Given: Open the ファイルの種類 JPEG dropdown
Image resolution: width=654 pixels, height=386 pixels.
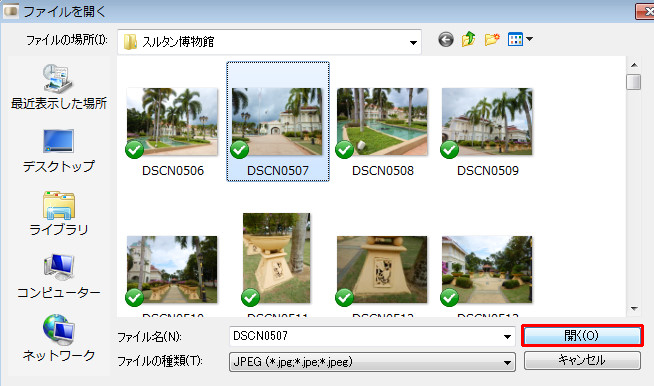Looking at the screenshot, I should pos(372,362).
